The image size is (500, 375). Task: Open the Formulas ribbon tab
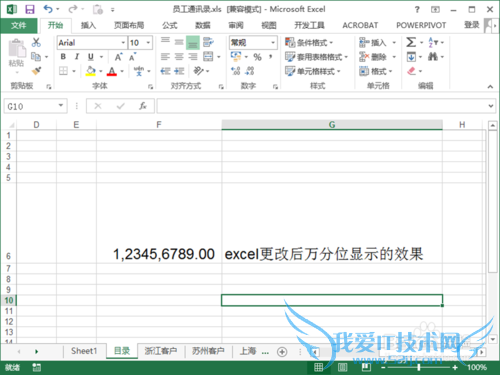(x=170, y=25)
